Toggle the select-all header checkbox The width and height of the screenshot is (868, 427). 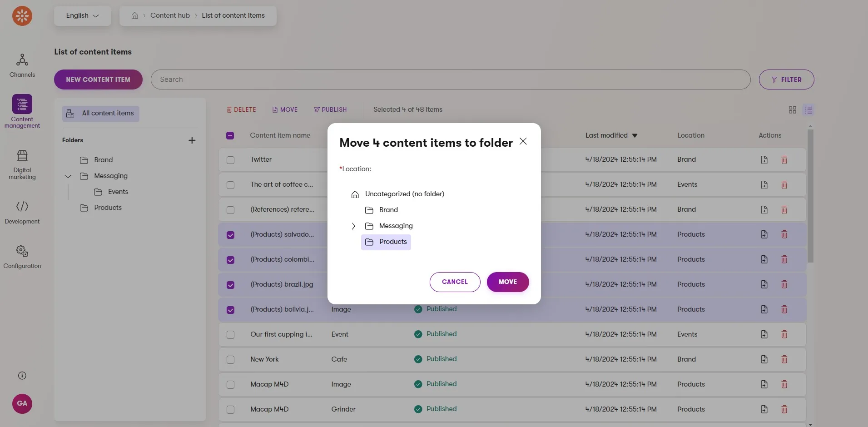[x=230, y=135]
